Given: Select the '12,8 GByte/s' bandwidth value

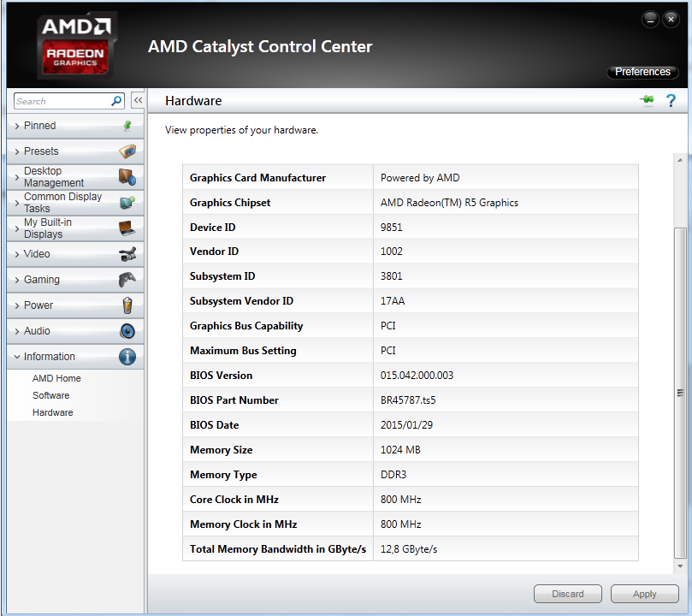Looking at the screenshot, I should 409,549.
